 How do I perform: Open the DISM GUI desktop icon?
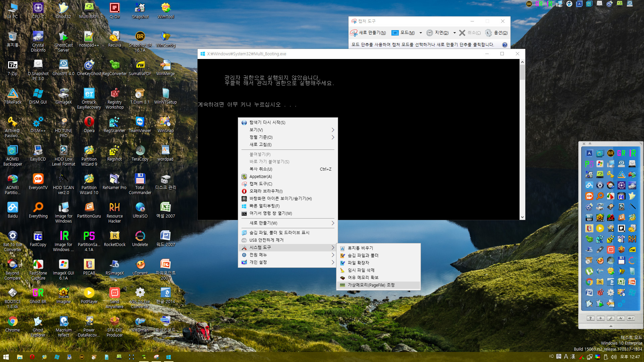click(38, 96)
